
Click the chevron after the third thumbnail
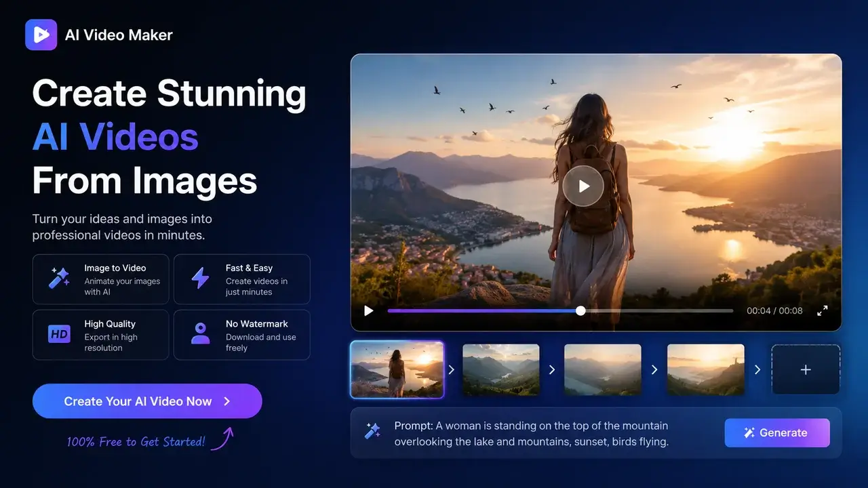654,370
